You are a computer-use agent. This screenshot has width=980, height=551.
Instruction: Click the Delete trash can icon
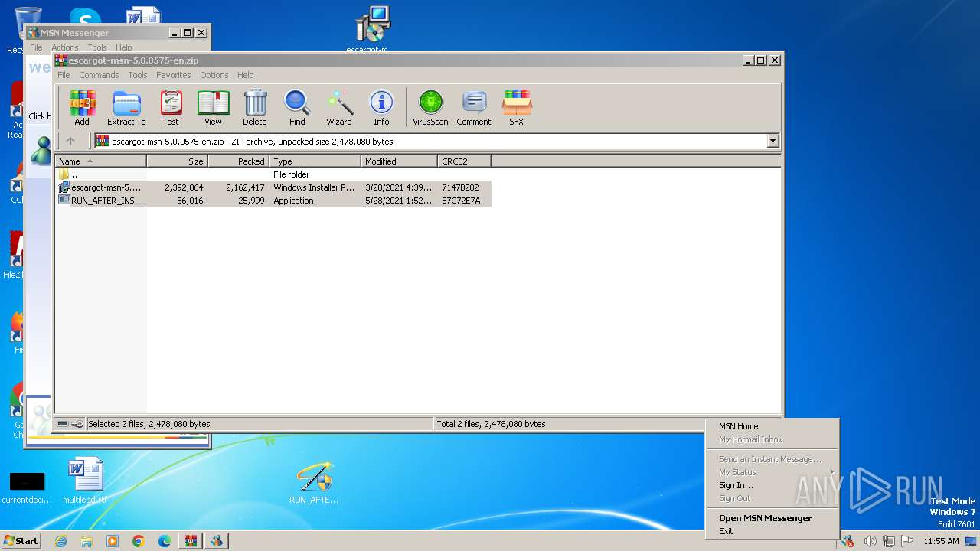(255, 107)
